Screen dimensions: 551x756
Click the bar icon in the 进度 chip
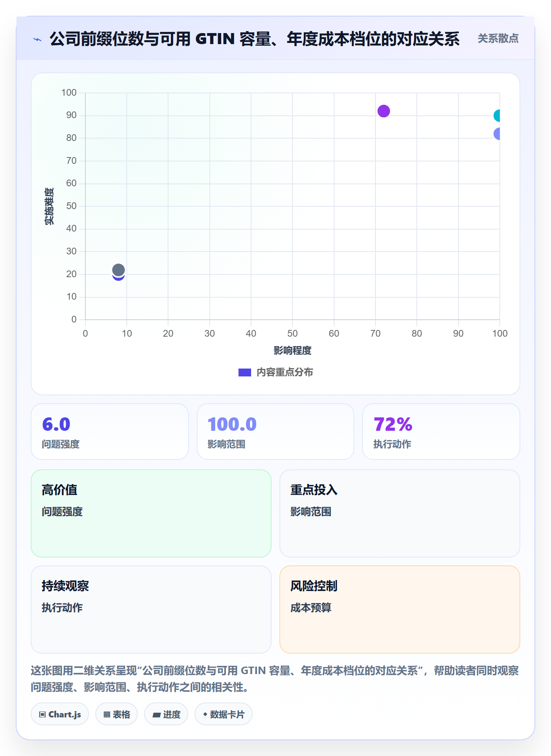[157, 715]
